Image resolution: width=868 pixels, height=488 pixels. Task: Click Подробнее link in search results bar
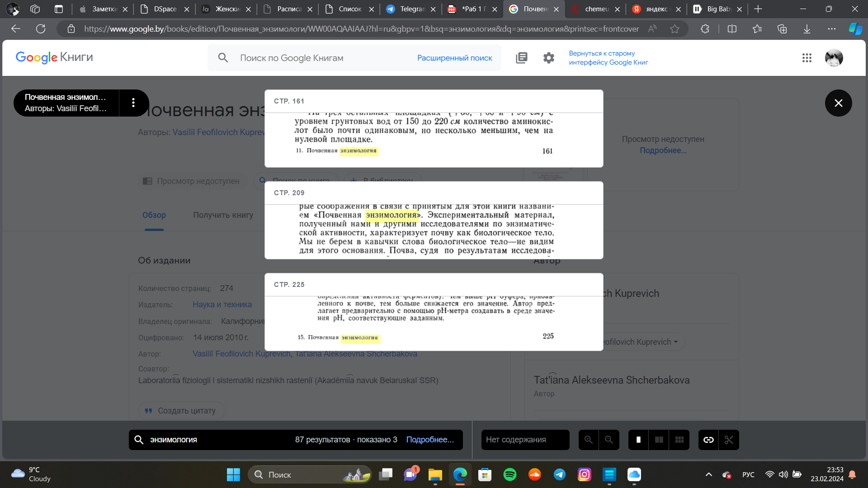pyautogui.click(x=430, y=440)
